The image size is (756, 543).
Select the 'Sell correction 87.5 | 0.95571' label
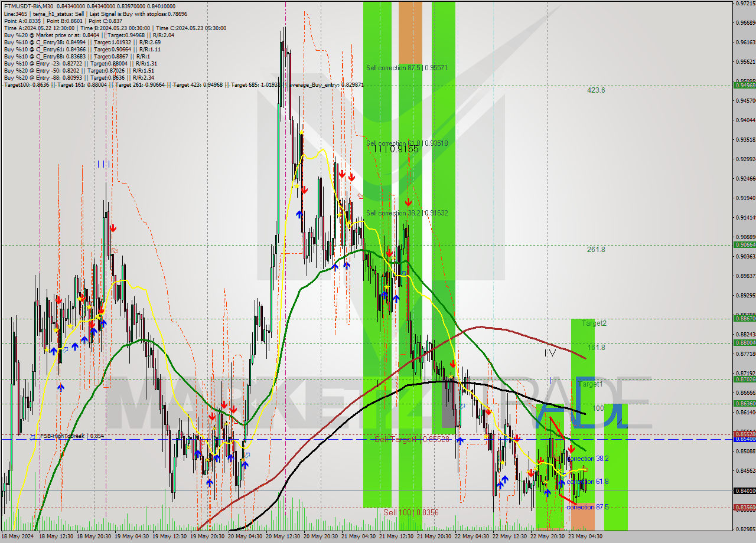(406, 68)
